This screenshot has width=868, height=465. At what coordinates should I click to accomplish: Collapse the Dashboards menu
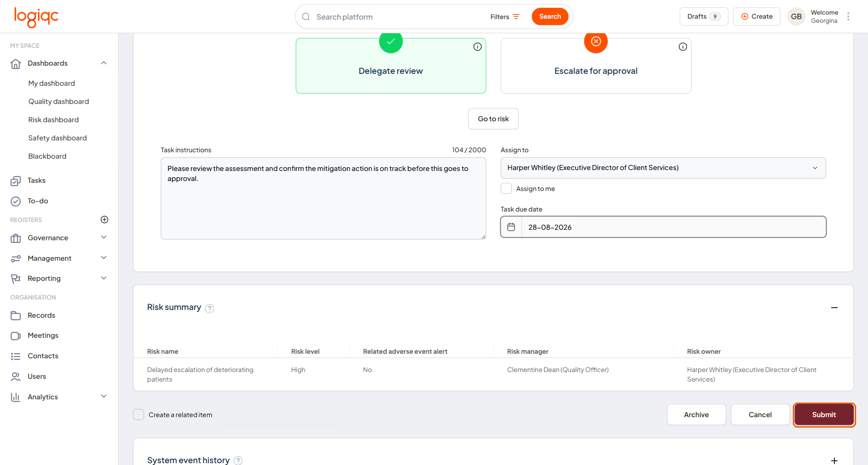click(x=104, y=63)
